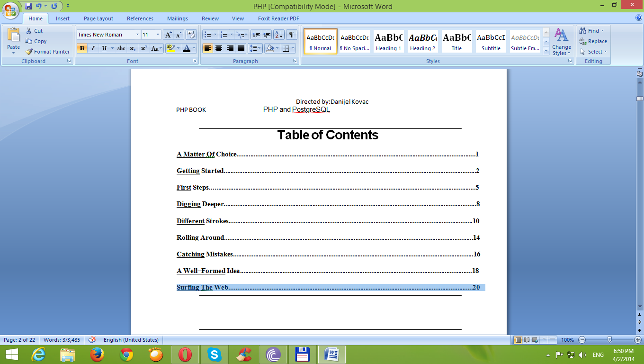This screenshot has height=364, width=644.
Task: Open the Change Styles gallery
Action: click(561, 42)
